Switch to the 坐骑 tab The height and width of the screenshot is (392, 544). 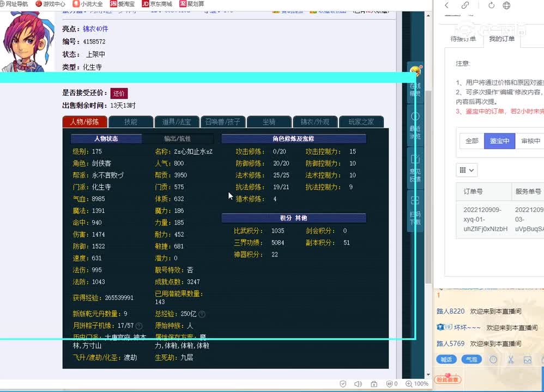pyautogui.click(x=269, y=122)
